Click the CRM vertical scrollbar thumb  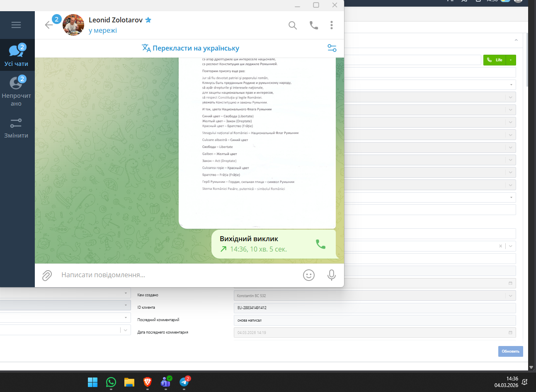point(527,60)
